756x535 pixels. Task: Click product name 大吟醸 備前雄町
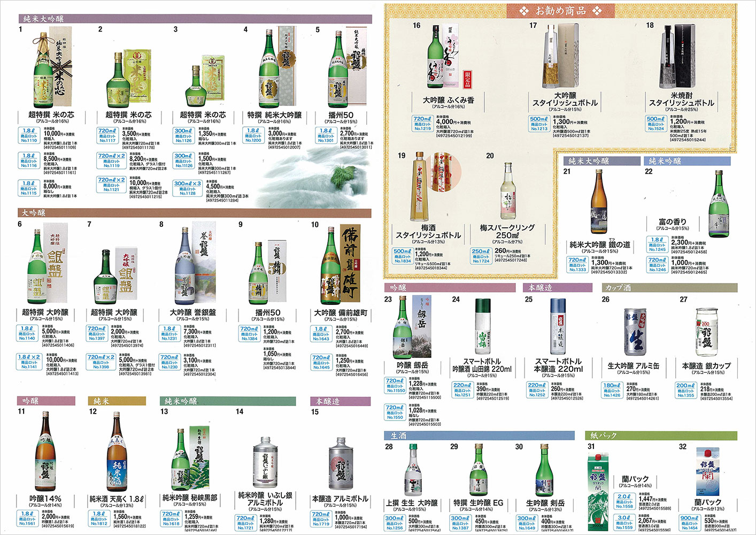pyautogui.click(x=341, y=312)
